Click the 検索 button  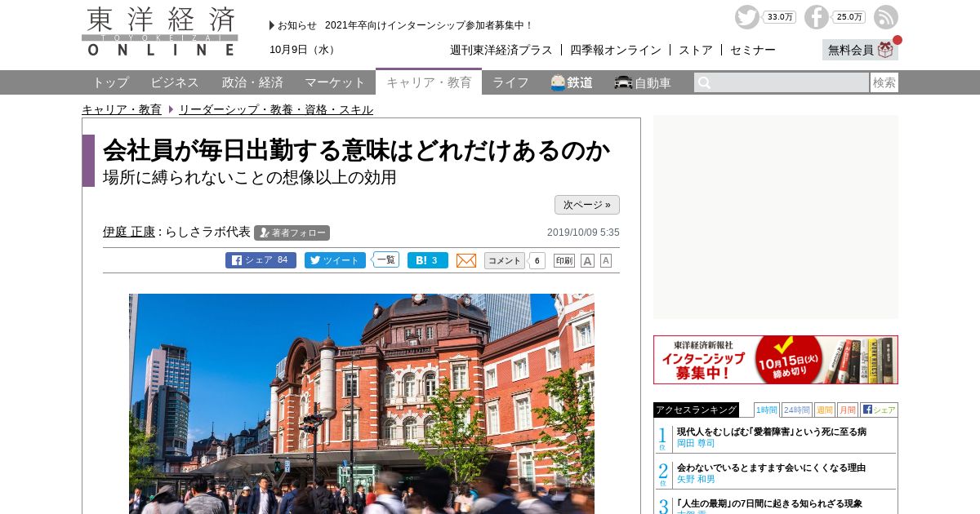point(884,82)
